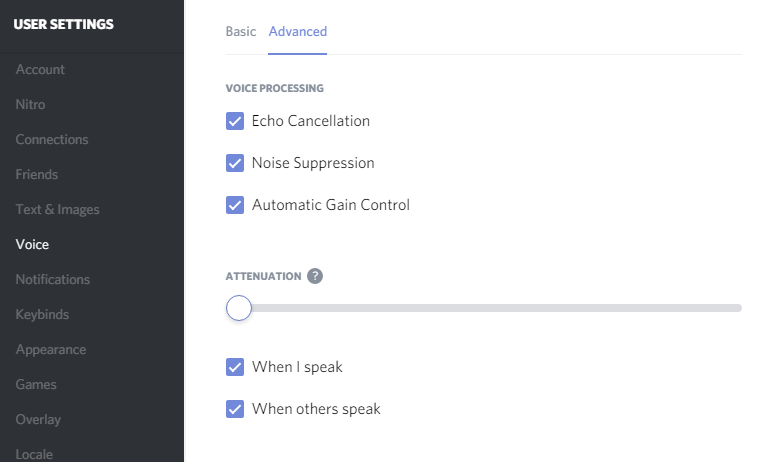This screenshot has height=462, width=775.
Task: Open the Appearance settings page
Action: tap(50, 350)
